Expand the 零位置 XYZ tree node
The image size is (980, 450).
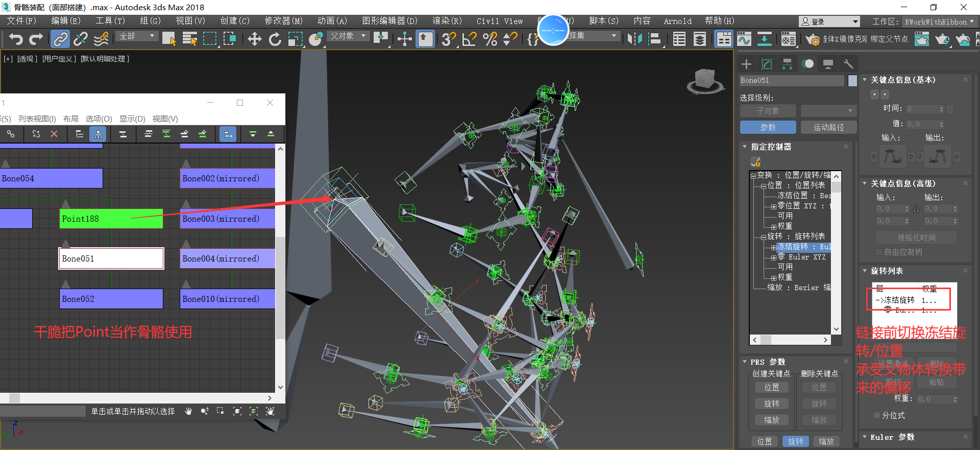773,206
